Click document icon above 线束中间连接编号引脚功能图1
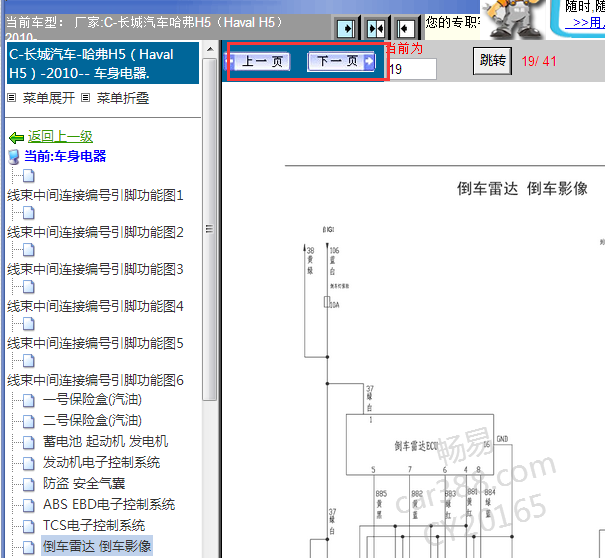This screenshot has height=558, width=605. [29, 176]
